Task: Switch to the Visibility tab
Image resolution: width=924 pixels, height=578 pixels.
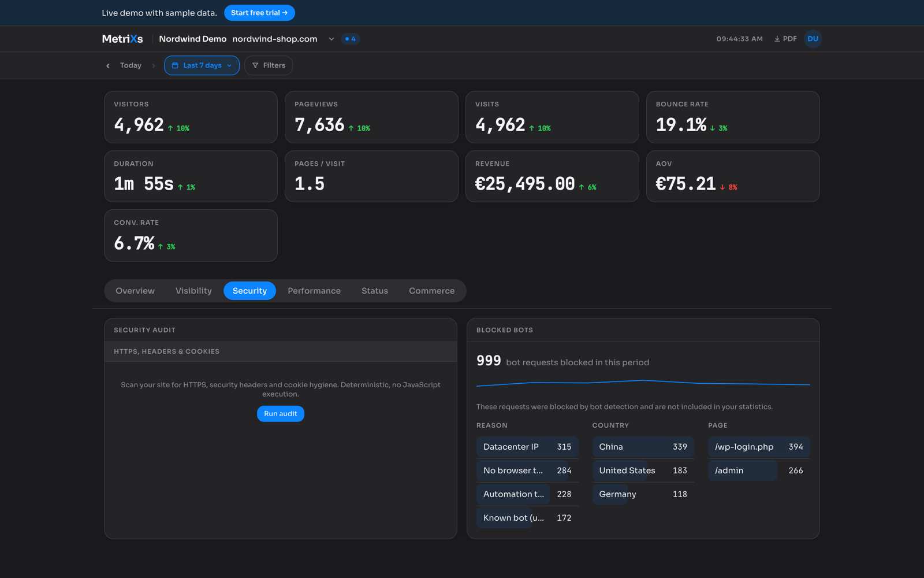Action: pos(193,291)
